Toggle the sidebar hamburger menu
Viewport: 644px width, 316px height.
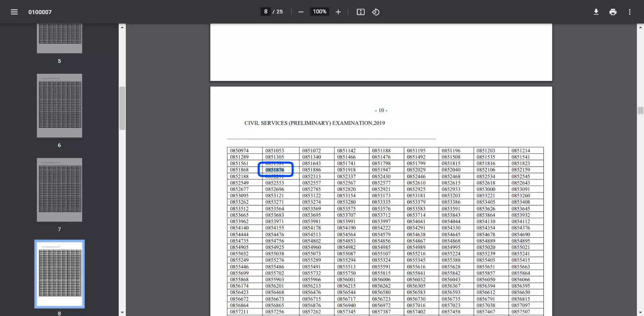[14, 12]
